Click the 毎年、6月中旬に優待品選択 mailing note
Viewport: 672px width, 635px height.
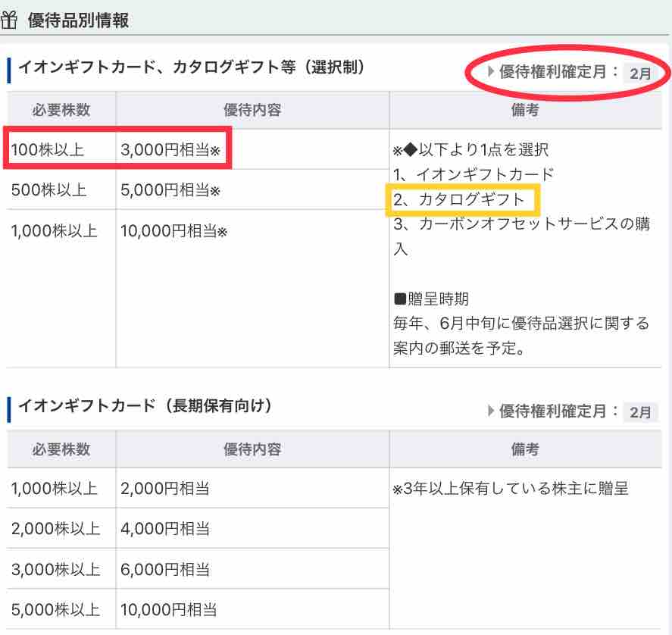pyautogui.click(x=521, y=336)
